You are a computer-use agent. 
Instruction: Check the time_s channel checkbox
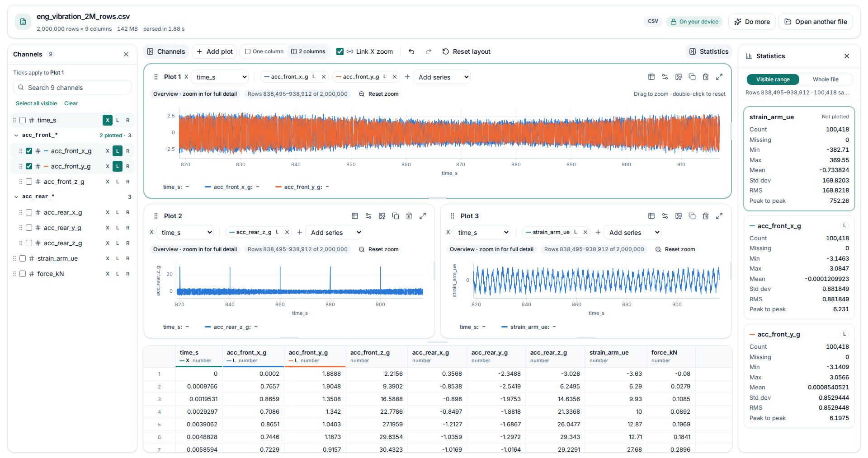[23, 120]
